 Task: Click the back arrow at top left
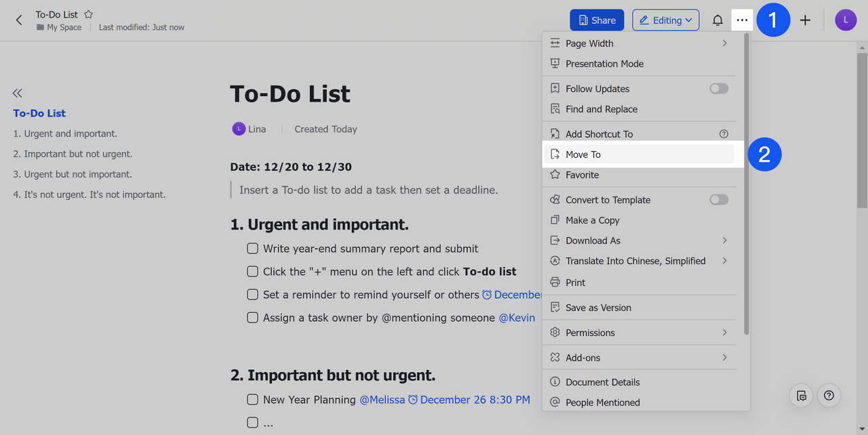[18, 20]
